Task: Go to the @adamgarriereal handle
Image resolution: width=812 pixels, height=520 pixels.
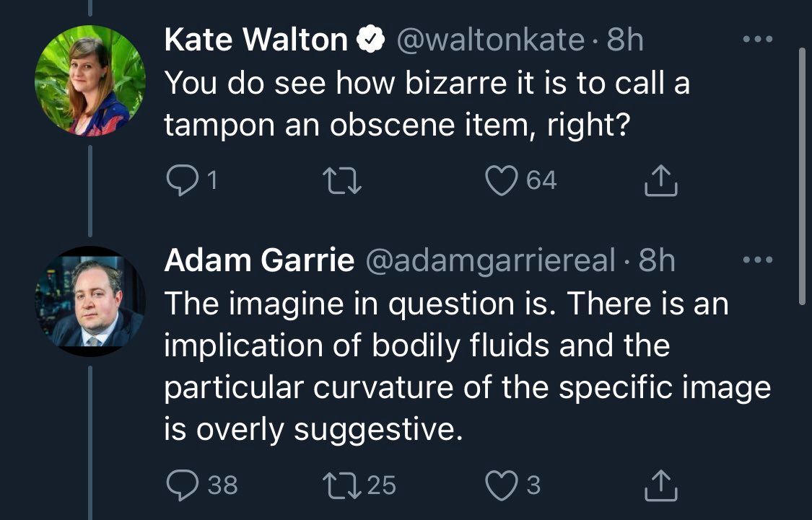Action: [490, 261]
